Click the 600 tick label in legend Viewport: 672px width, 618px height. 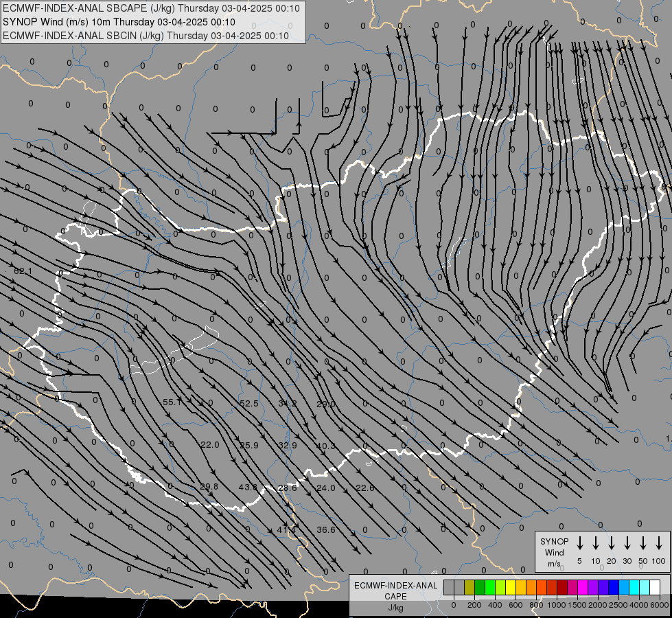[515, 605]
